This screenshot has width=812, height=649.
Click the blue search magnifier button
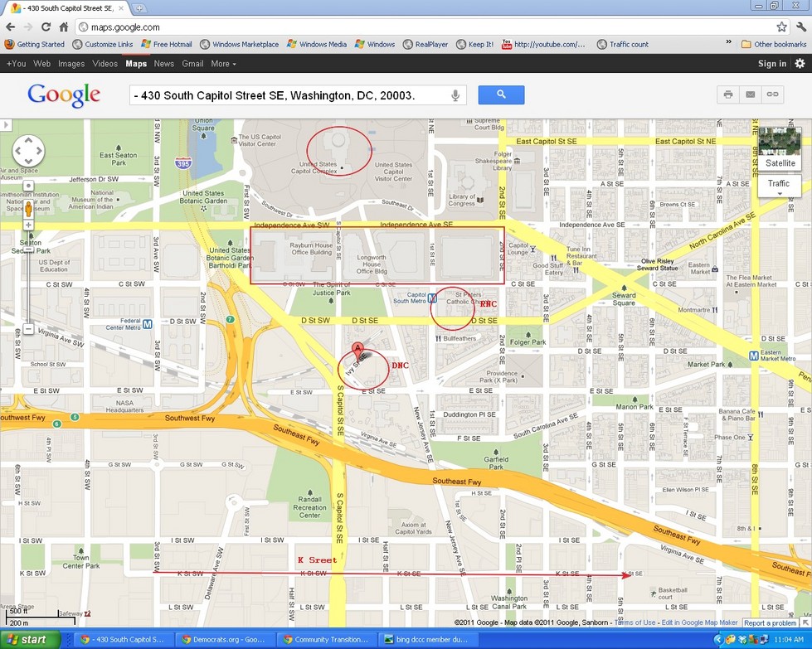click(501, 94)
